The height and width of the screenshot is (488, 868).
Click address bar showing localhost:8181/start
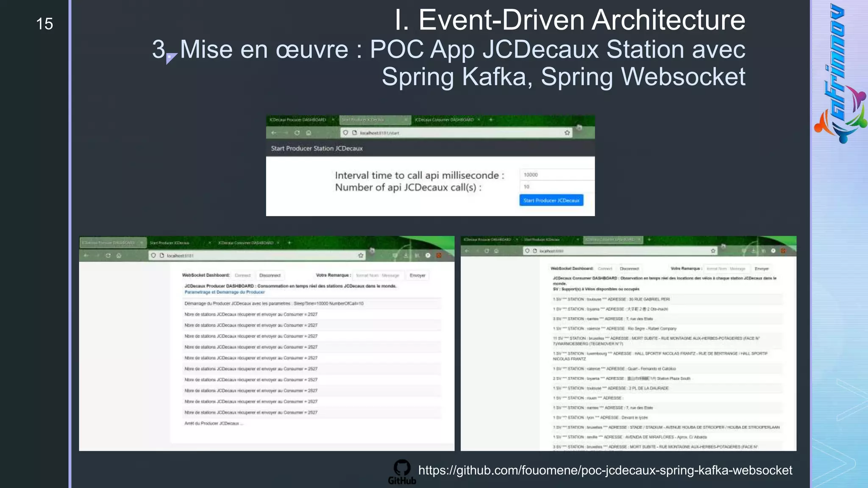(456, 133)
